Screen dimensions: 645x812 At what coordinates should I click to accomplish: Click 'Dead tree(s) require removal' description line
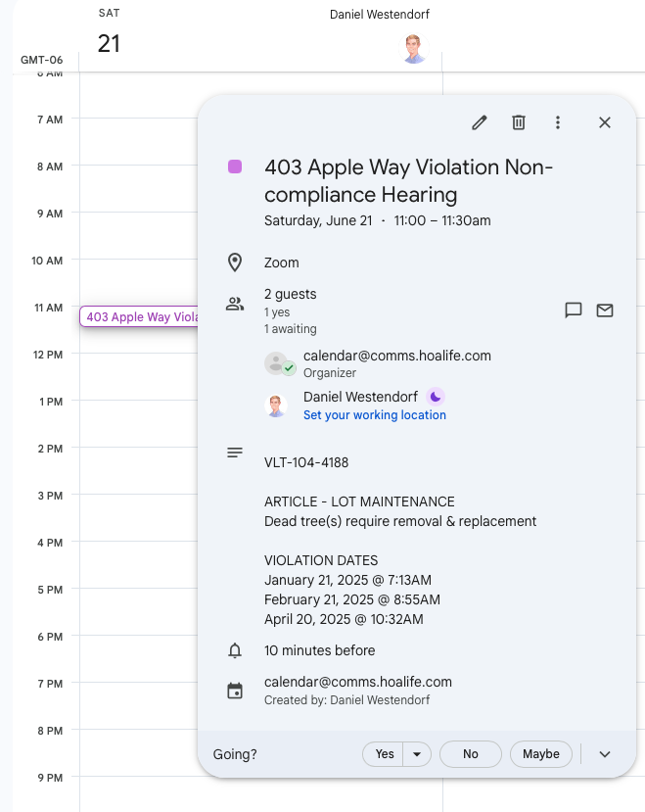(x=400, y=521)
